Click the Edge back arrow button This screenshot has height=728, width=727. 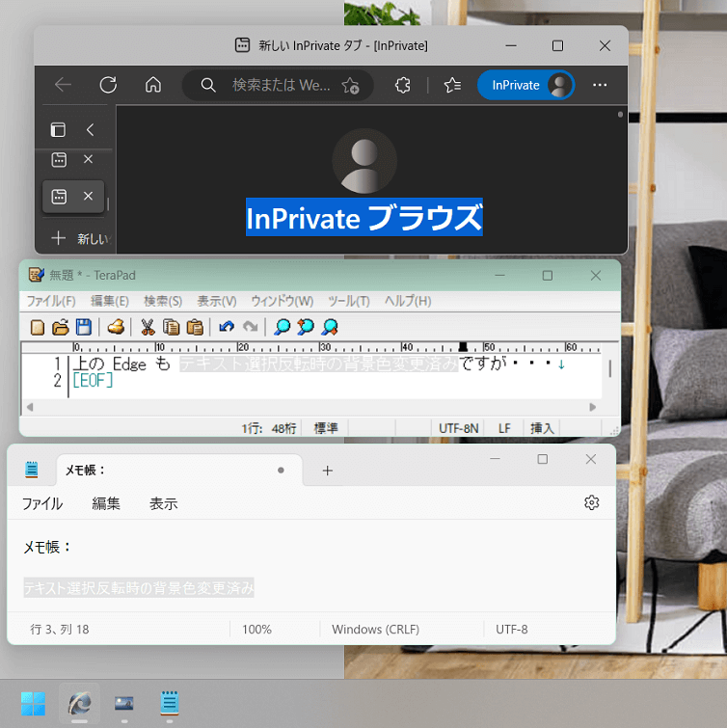pos(63,85)
